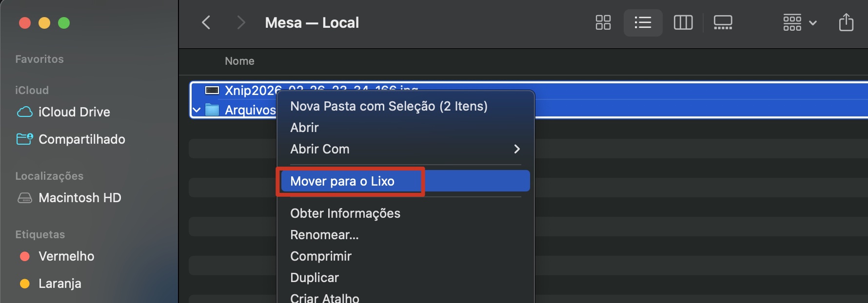Select the Laranja tag

(x=59, y=283)
